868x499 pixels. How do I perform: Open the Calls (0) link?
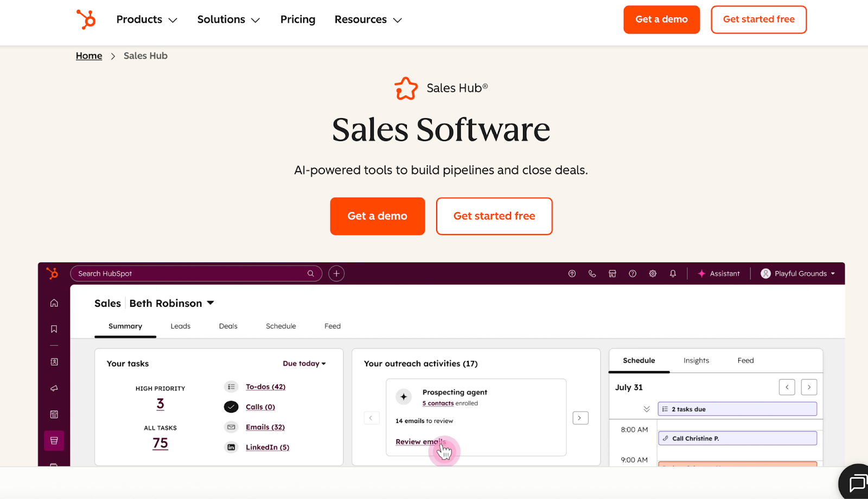click(260, 407)
